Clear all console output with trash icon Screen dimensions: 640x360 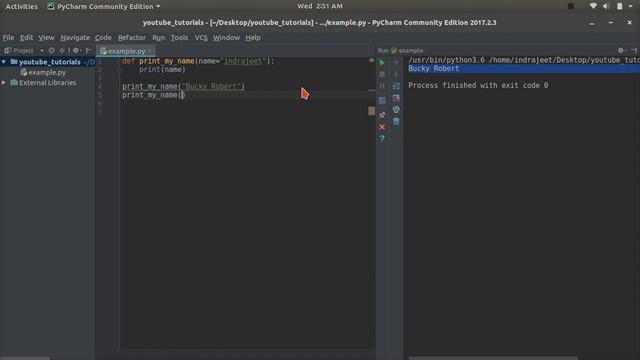pos(396,122)
